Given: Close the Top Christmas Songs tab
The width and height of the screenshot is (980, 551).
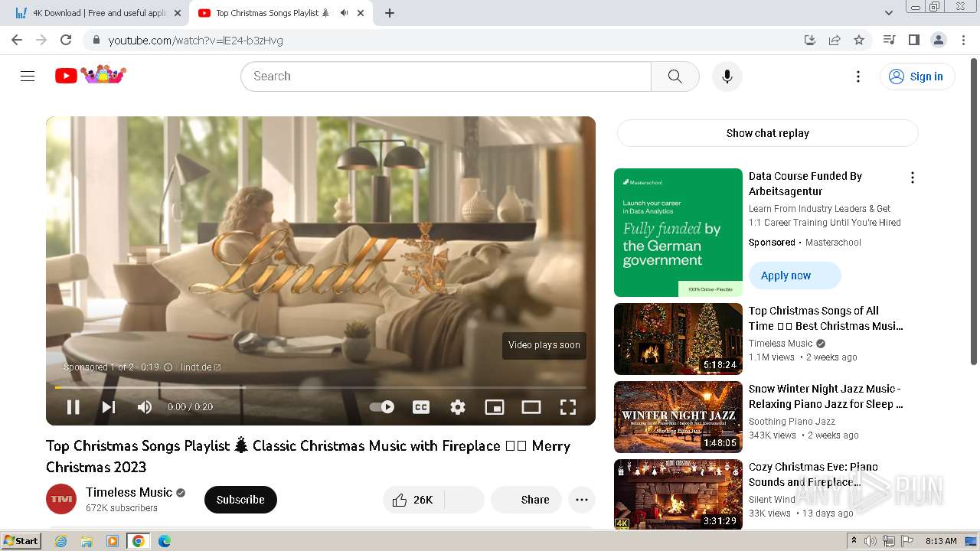Looking at the screenshot, I should coord(361,13).
